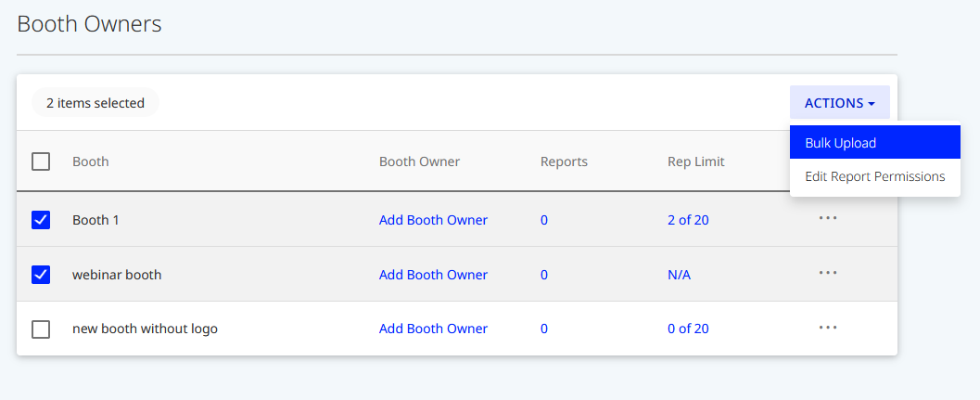Click Add Booth Owner for Booth 1
This screenshot has height=400, width=980.
(x=433, y=220)
